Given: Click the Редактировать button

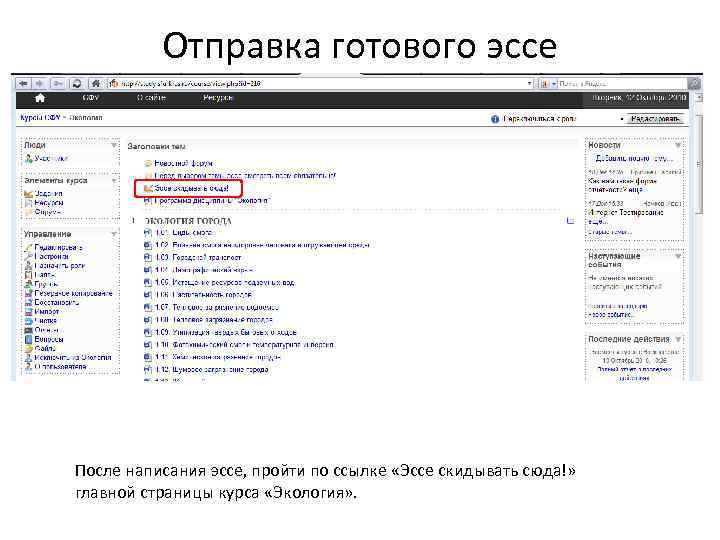Looking at the screenshot, I should (x=655, y=119).
